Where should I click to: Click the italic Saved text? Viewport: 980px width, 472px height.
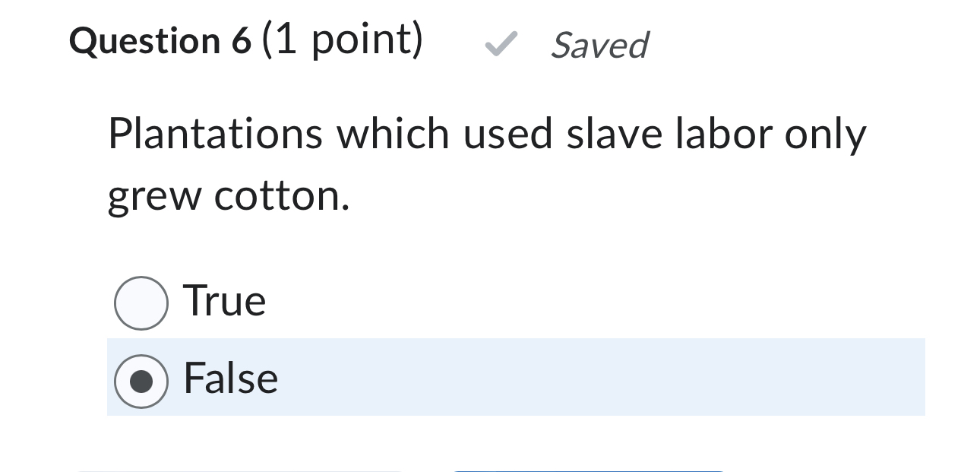pyautogui.click(x=599, y=46)
